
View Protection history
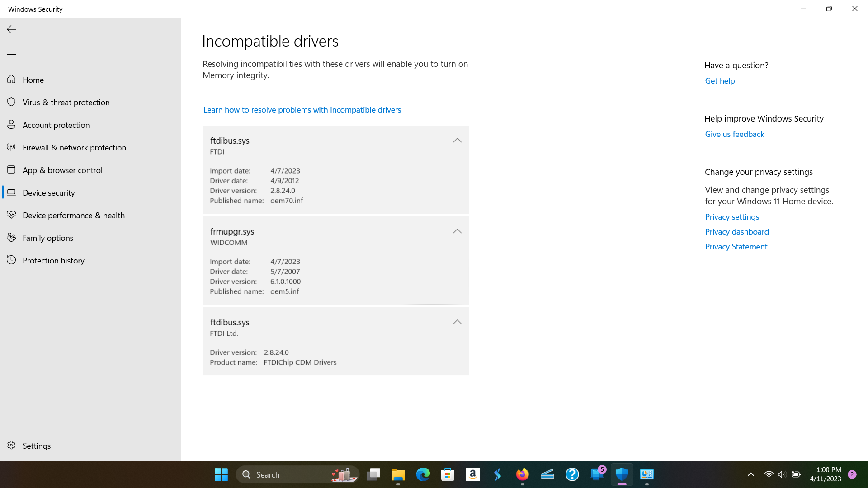click(90, 260)
